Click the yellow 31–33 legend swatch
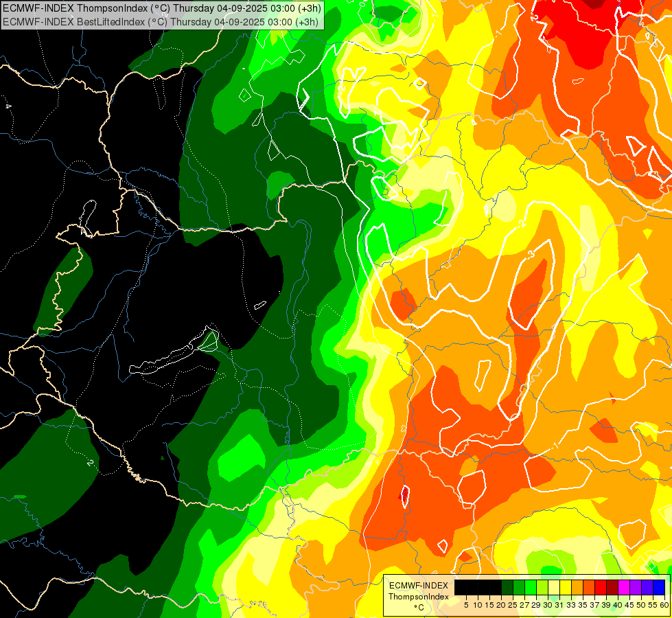 [x=566, y=587]
